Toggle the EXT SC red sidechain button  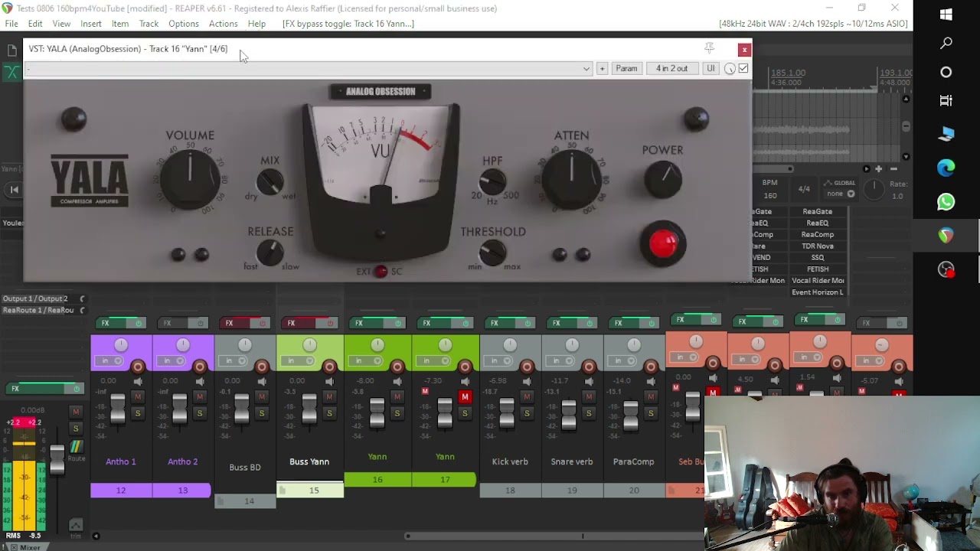[x=381, y=272]
